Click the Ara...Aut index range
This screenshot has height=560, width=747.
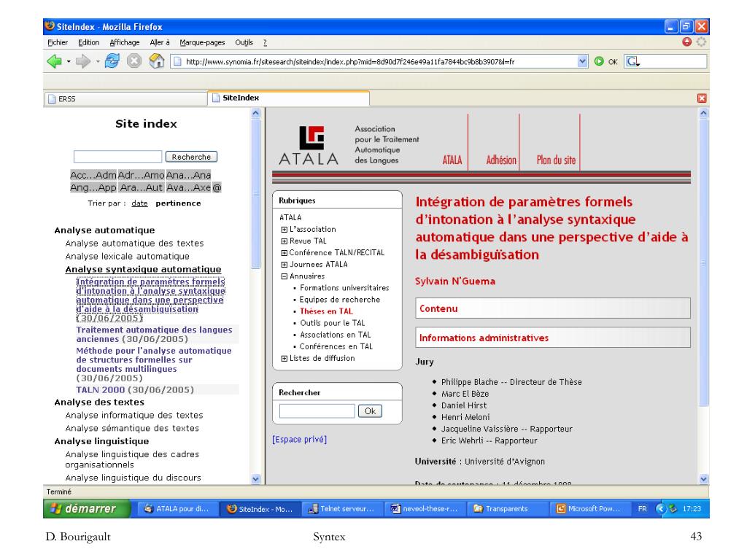click(x=141, y=188)
